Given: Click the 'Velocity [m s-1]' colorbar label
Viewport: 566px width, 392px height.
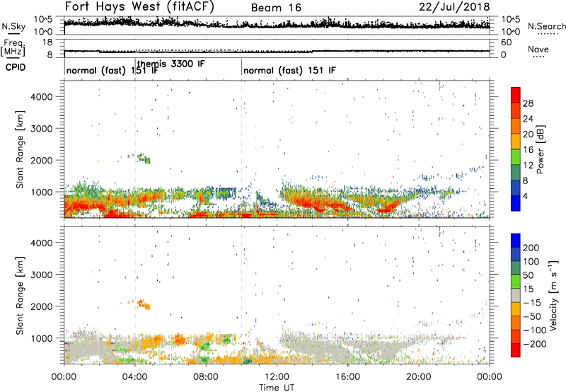Looking at the screenshot, I should click(554, 295).
